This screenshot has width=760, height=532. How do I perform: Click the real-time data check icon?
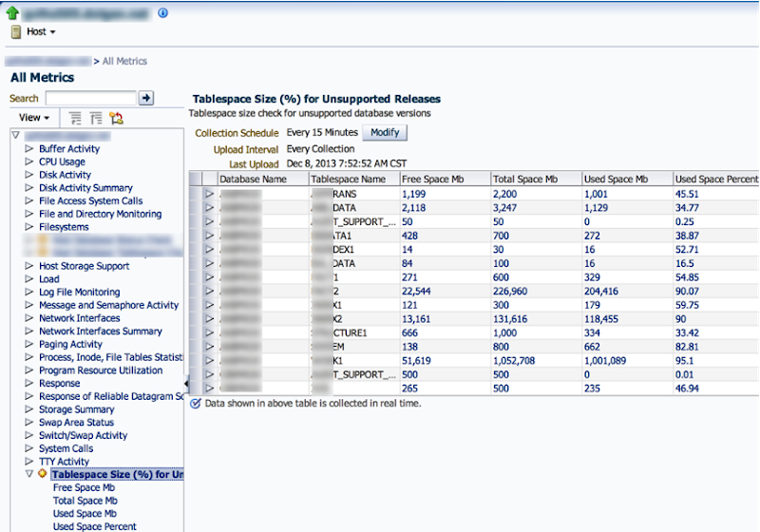196,404
